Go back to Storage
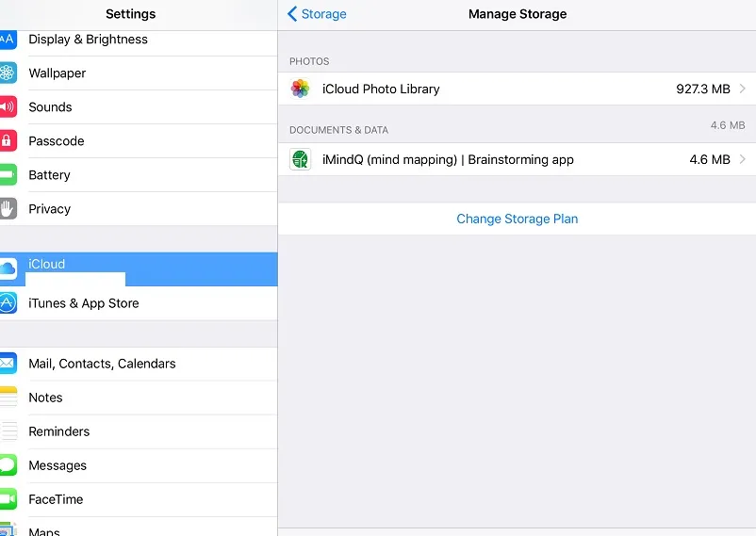Viewport: 756px width, 536px height. pyautogui.click(x=317, y=14)
